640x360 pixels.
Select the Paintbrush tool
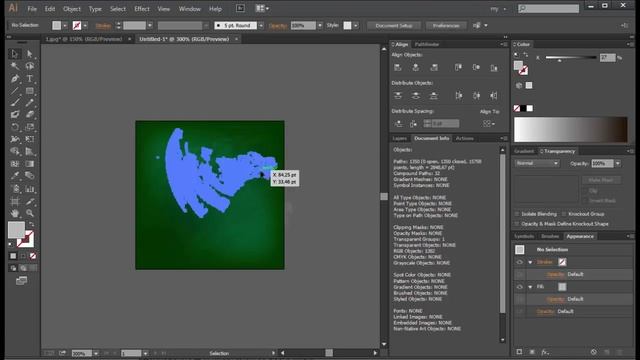15,103
